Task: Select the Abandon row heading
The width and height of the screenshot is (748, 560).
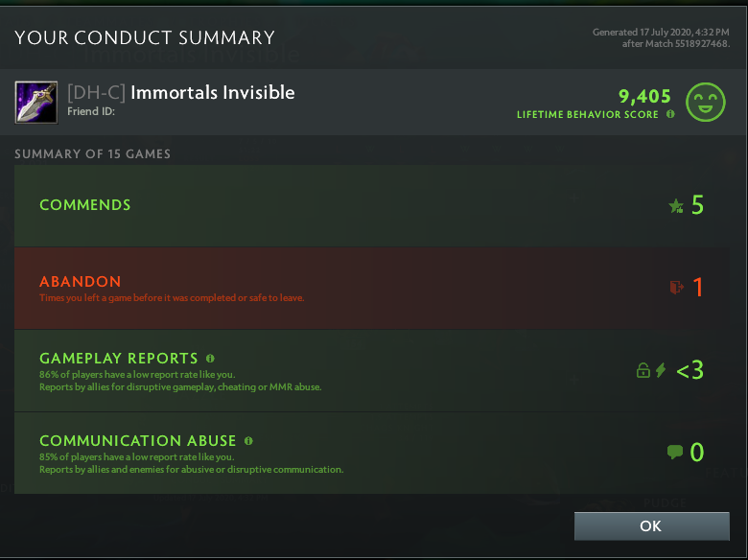Action: point(81,282)
